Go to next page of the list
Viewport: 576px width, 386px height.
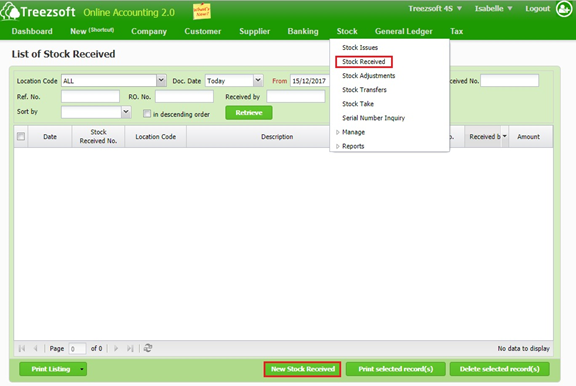tap(116, 348)
